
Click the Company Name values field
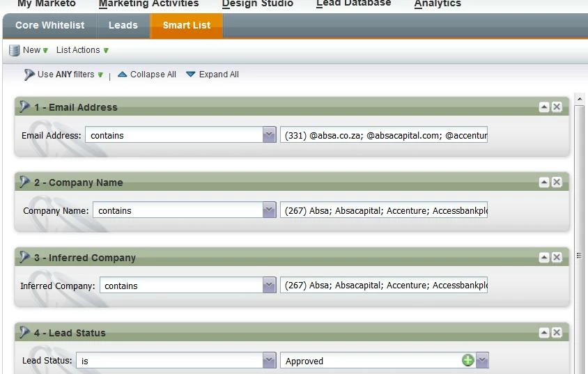[x=384, y=210]
